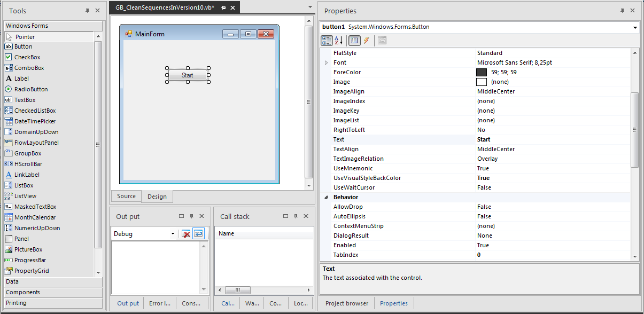Screen dimensions: 644x314
Task: Unpin the Call stack panel
Action: tap(296, 216)
